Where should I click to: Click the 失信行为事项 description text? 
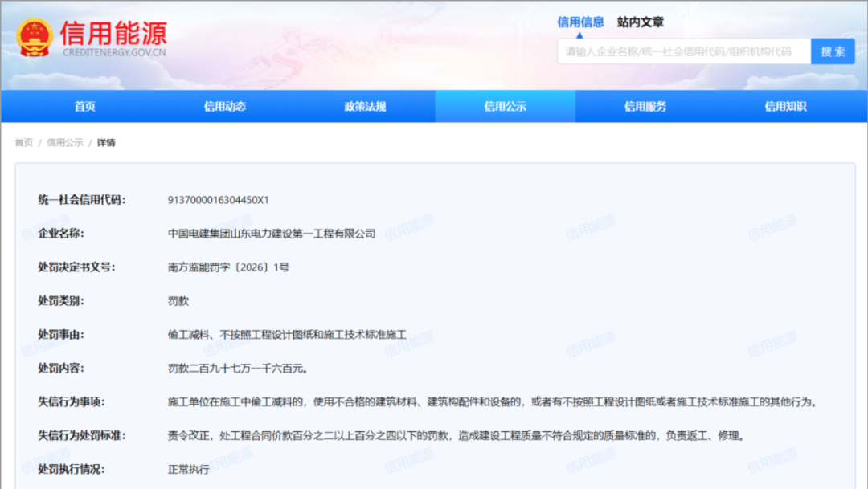click(493, 402)
